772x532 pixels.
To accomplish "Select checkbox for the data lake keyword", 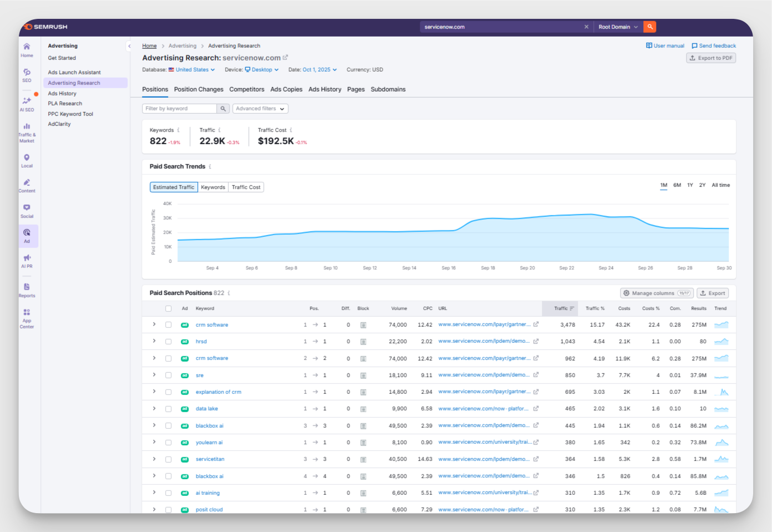I will 168,409.
